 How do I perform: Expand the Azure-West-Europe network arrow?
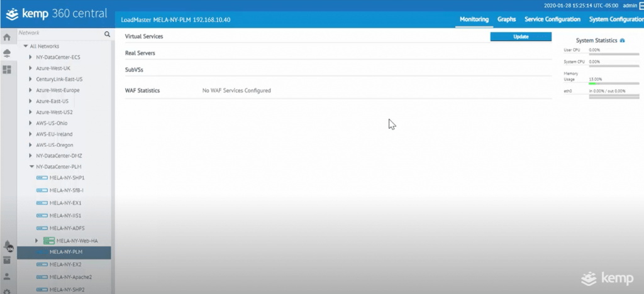pos(30,90)
